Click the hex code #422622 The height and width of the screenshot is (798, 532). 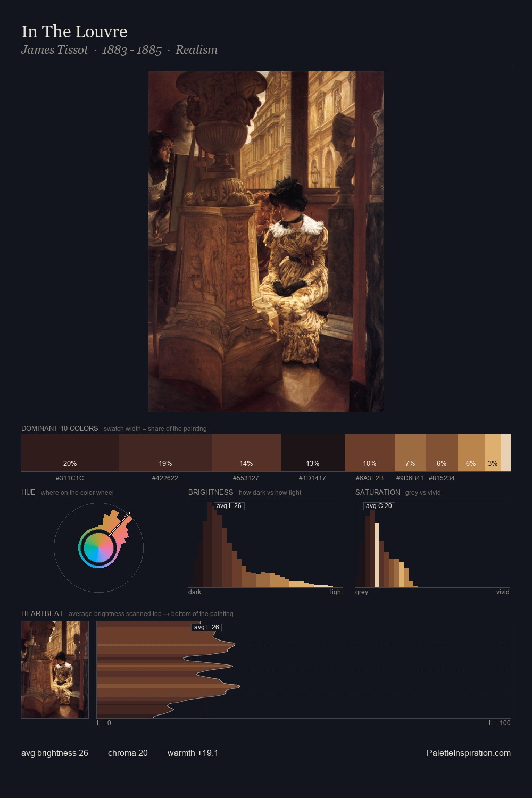point(165,478)
